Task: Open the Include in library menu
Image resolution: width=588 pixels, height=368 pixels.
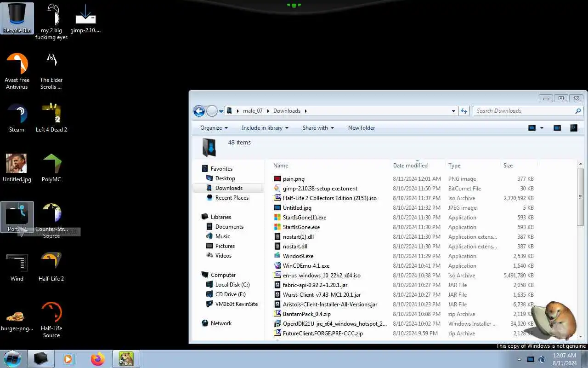Action: (x=265, y=128)
